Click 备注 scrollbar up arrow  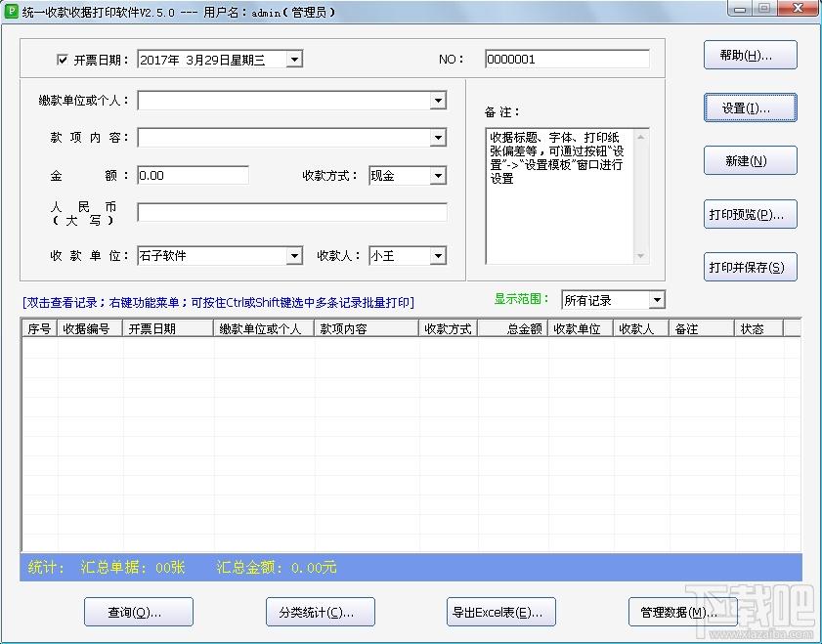coord(641,137)
